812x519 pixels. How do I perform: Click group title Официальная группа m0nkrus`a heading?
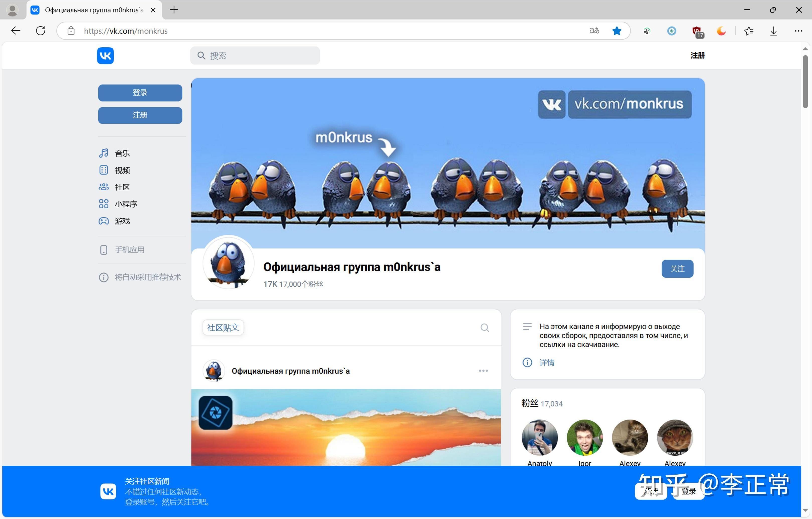click(x=352, y=267)
